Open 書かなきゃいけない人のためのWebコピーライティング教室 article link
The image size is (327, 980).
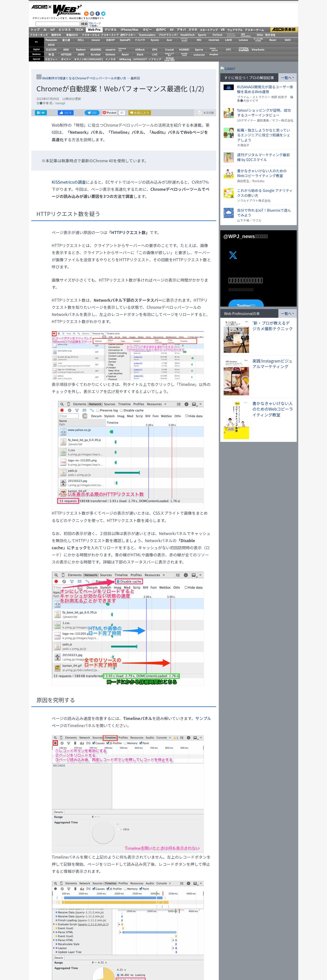262,174
